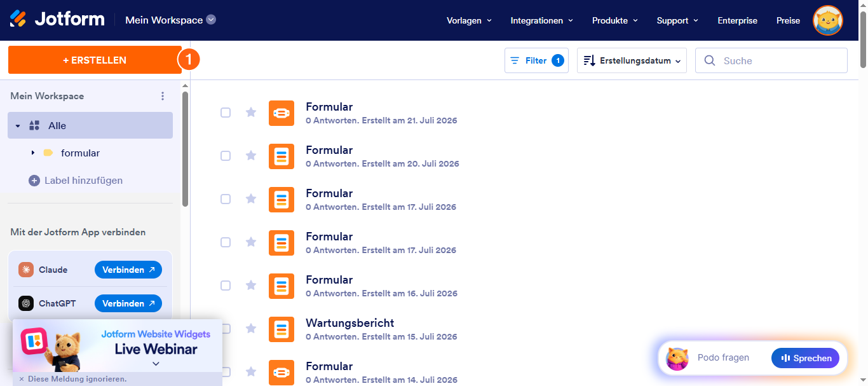Tick the Wartungsbericht checkbox
Screen dimensions: 868x386
point(226,329)
